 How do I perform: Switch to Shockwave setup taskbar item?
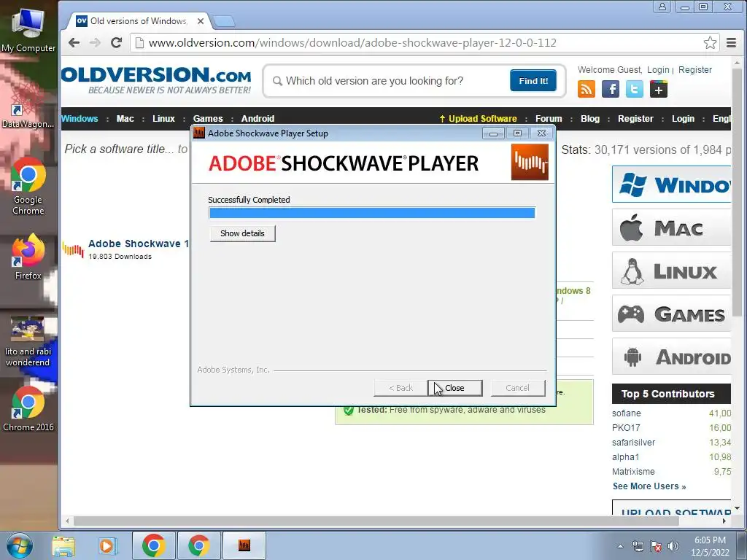[x=244, y=545]
